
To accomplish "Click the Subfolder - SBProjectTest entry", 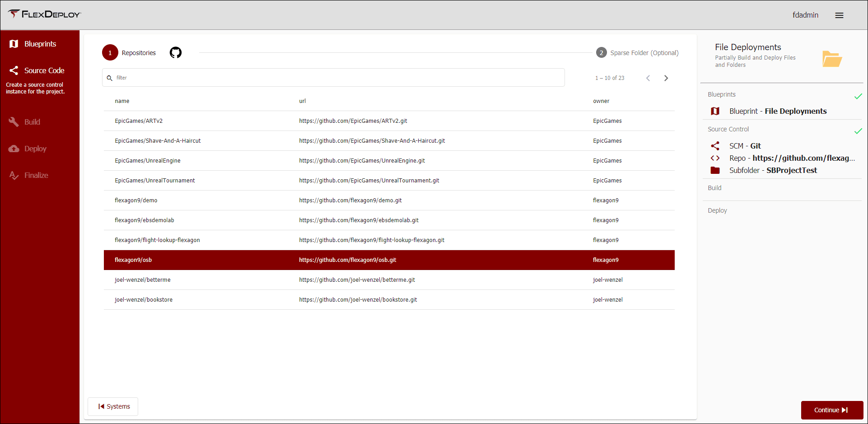I will tap(773, 170).
